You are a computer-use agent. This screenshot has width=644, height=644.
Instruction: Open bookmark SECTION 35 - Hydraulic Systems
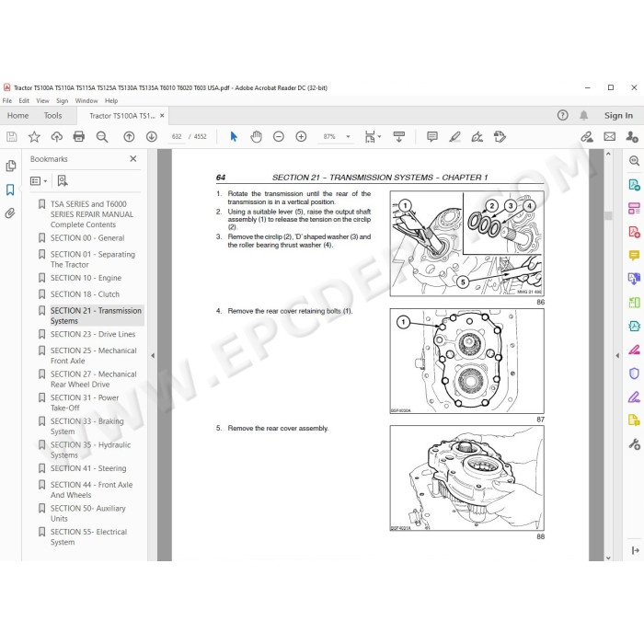90,450
